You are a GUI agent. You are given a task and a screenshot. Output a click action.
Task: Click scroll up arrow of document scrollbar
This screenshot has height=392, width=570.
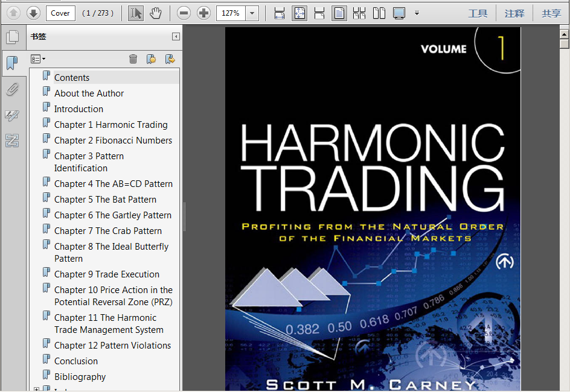[564, 34]
